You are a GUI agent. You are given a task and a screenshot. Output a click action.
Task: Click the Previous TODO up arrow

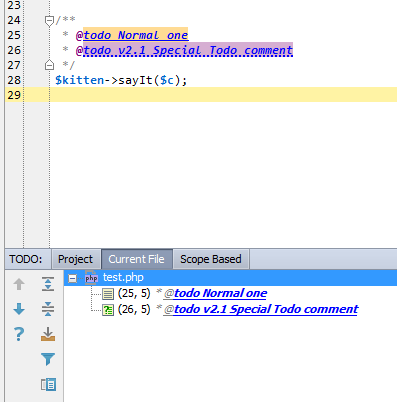coord(19,284)
